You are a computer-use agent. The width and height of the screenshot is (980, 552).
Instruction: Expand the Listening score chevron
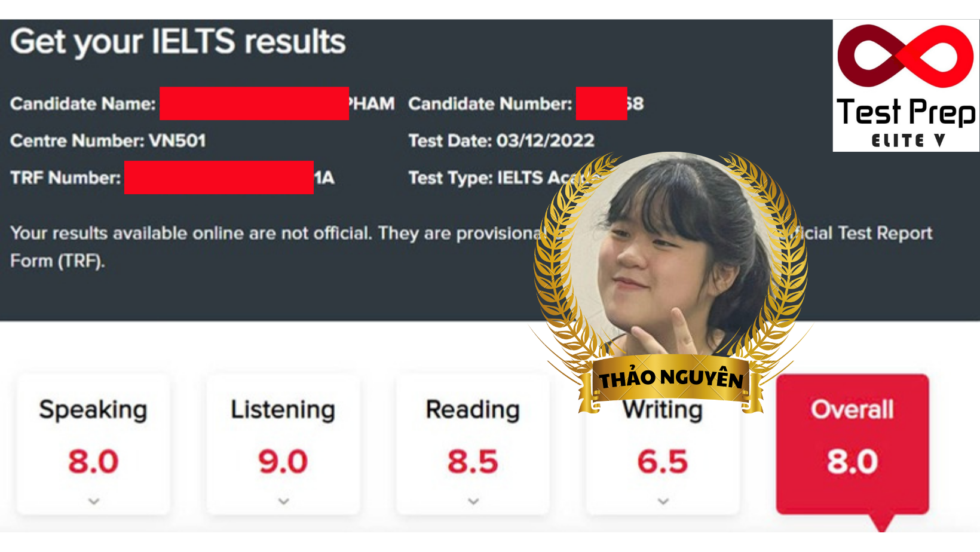tap(284, 501)
